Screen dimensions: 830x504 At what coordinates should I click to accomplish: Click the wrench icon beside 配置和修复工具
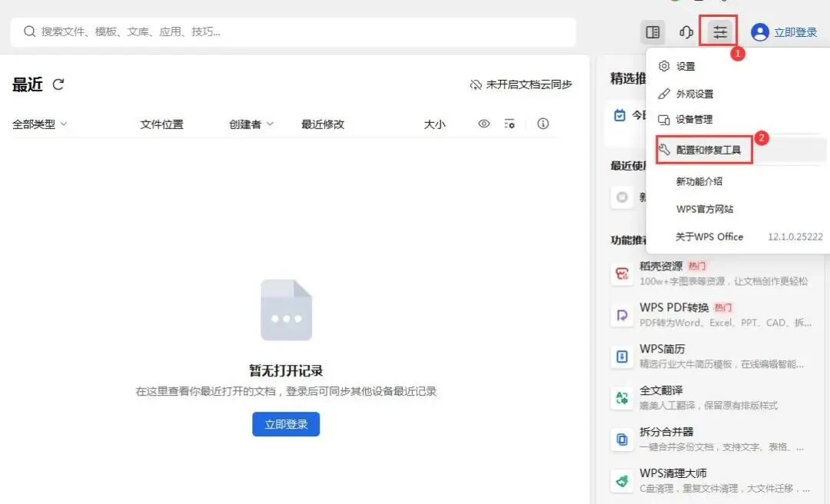(x=664, y=150)
